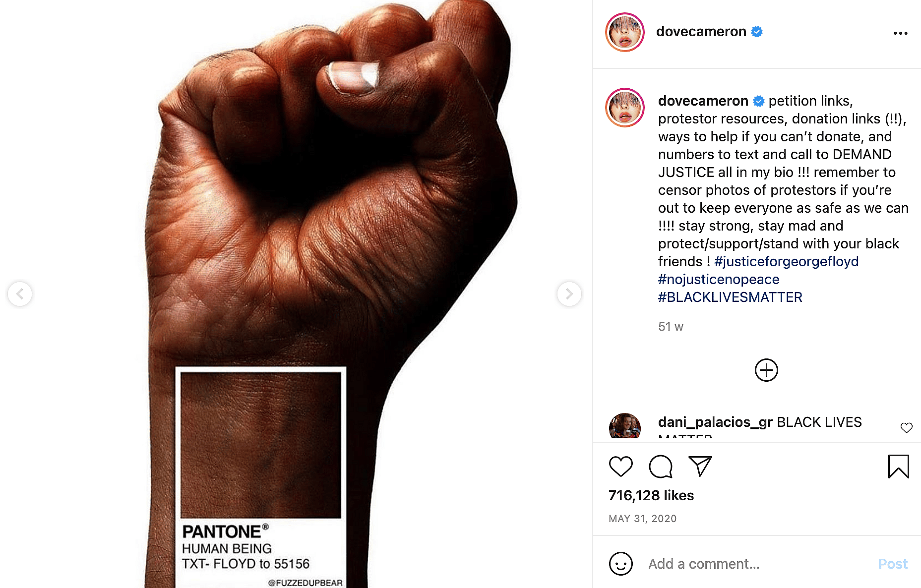The width and height of the screenshot is (921, 588).
Task: Click the dani_palacios_gr commenter avatar
Action: click(x=624, y=426)
